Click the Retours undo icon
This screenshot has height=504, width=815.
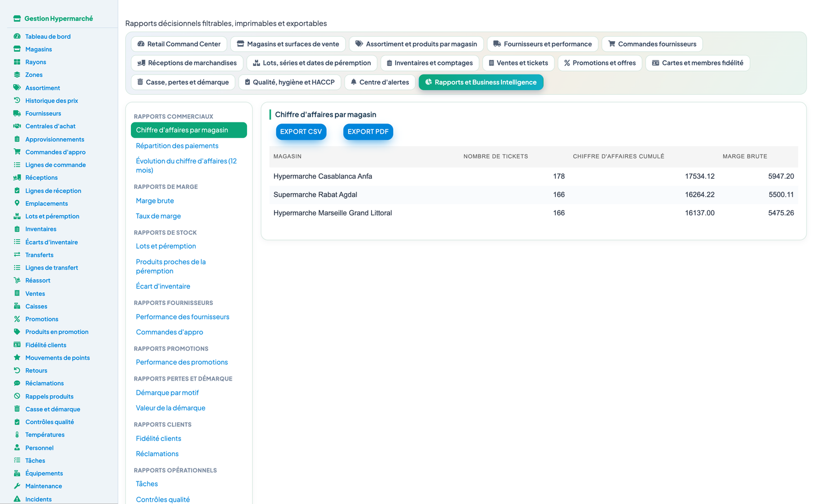(17, 370)
